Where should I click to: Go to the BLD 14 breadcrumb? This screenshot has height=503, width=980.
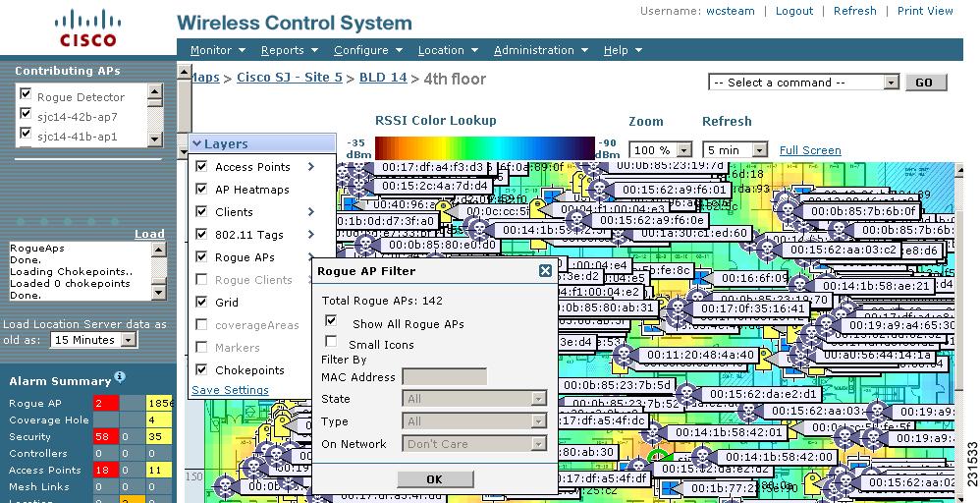[x=383, y=78]
